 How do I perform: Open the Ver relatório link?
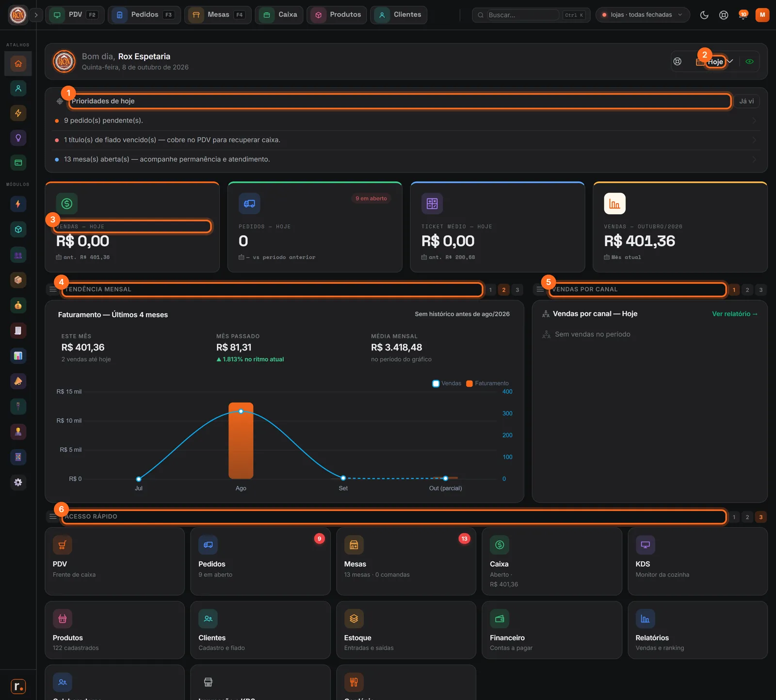(x=735, y=314)
